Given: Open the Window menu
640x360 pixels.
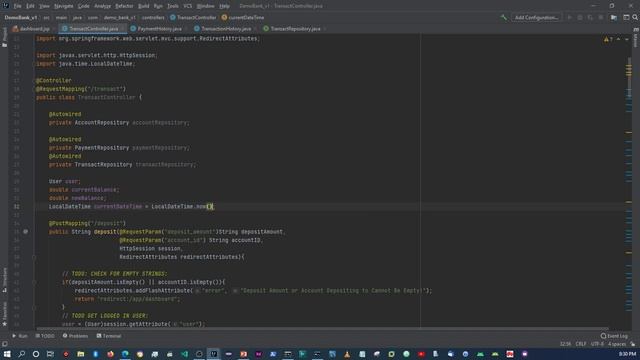Looking at the screenshot, I should tap(205, 6).
